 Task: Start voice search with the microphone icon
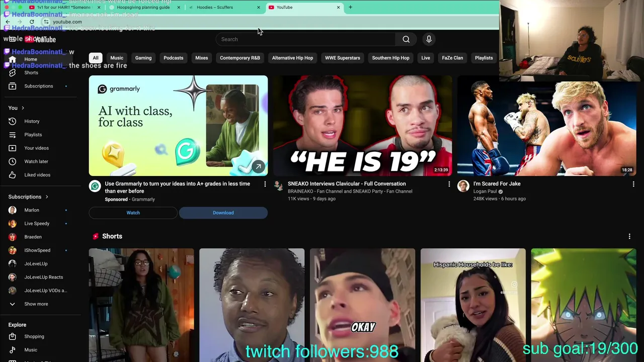pyautogui.click(x=429, y=39)
